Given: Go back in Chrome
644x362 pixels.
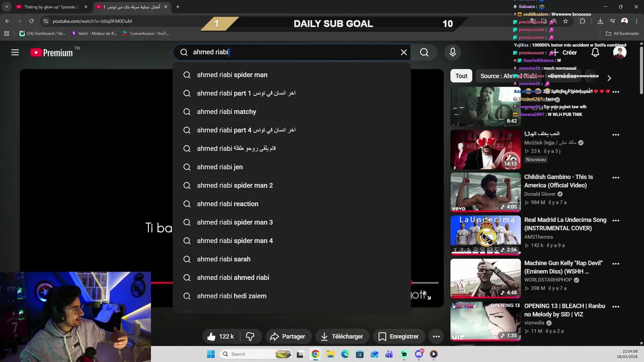Looking at the screenshot, I should [7, 21].
